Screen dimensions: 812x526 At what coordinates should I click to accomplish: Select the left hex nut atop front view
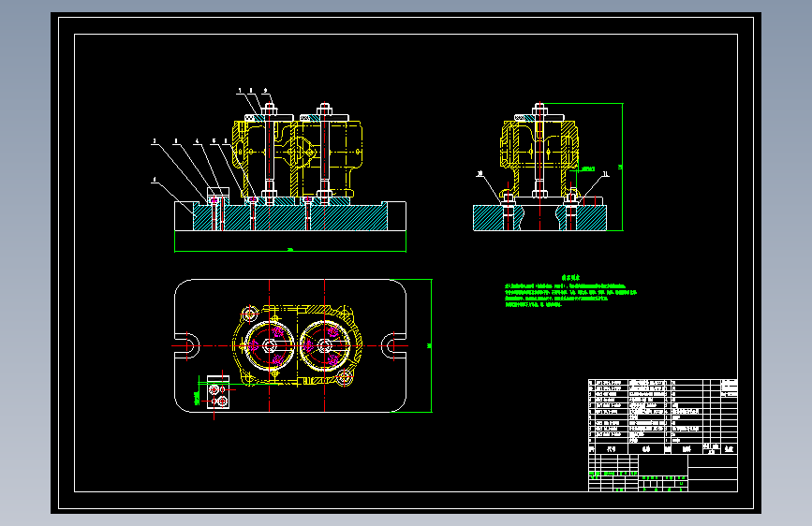(270, 110)
